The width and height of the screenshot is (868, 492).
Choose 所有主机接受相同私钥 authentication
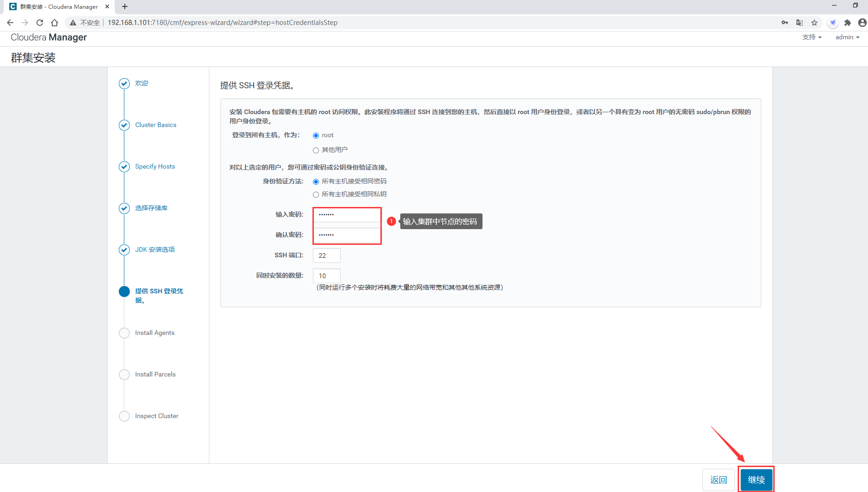(x=316, y=194)
